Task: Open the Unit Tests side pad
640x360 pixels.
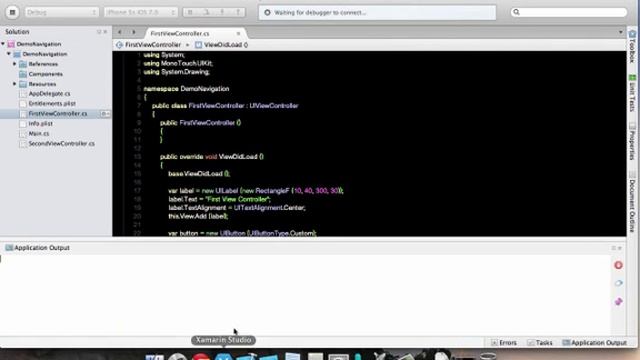Action: coord(632,93)
